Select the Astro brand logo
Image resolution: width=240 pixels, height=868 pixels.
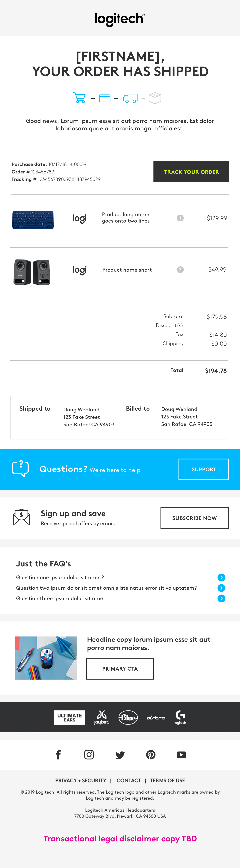pos(156,718)
